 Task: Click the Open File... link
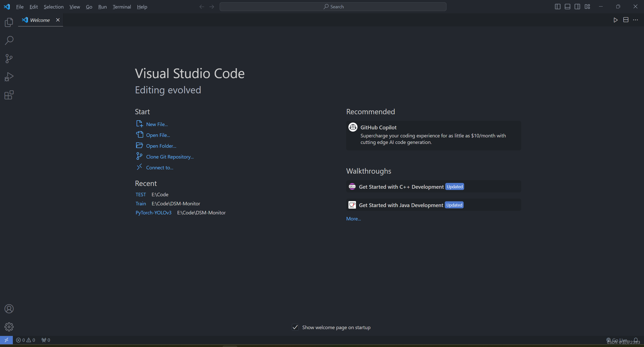coord(158,135)
